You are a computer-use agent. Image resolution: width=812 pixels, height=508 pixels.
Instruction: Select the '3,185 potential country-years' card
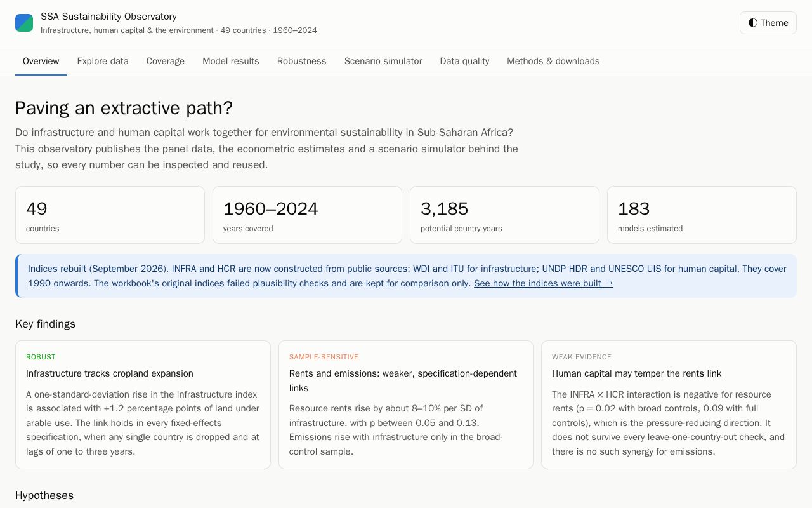tap(504, 215)
